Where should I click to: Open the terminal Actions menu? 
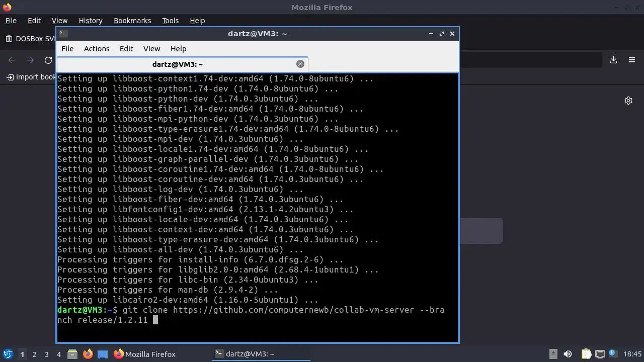[97, 49]
